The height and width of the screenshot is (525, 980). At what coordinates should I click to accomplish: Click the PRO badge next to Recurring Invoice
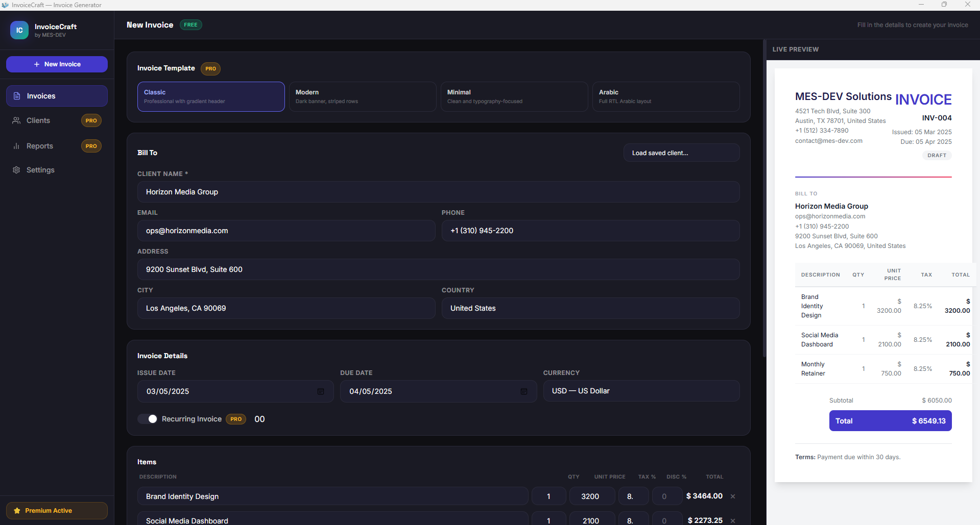point(236,419)
